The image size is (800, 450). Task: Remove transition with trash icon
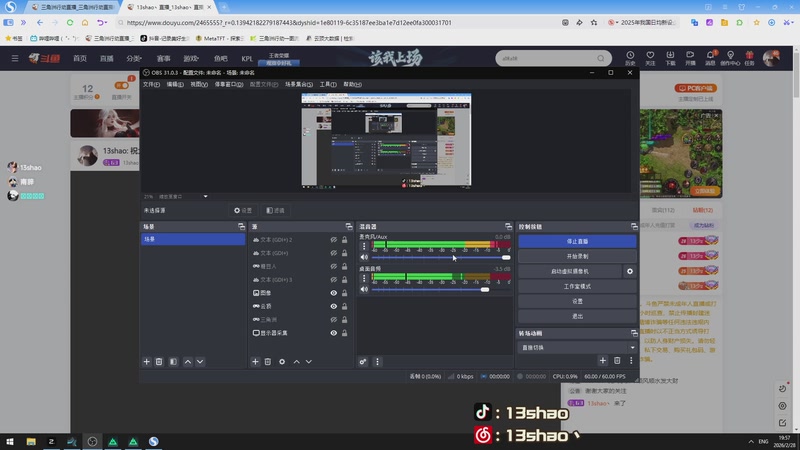pyautogui.click(x=617, y=361)
